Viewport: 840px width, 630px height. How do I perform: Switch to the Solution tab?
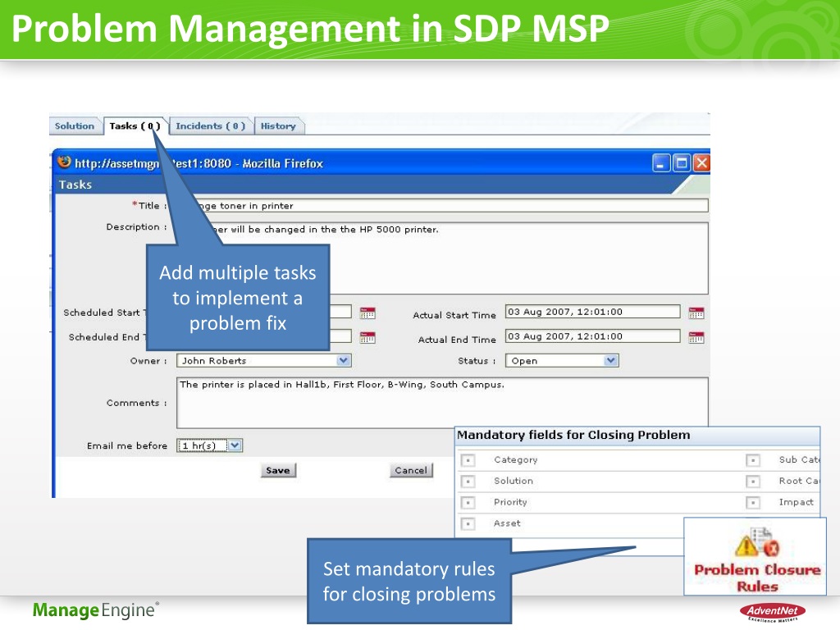tap(75, 126)
